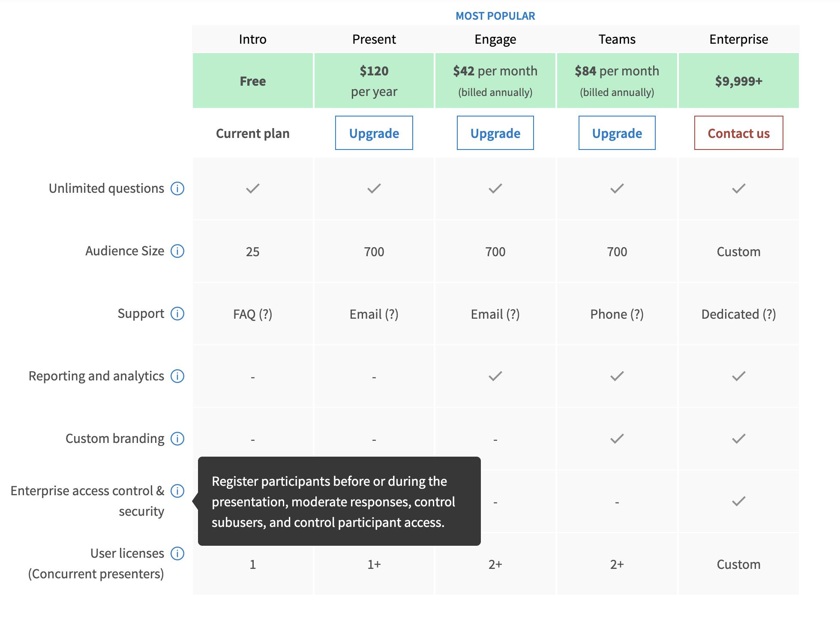Click the Engage plan column header
The width and height of the screenshot is (840, 628).
click(495, 39)
